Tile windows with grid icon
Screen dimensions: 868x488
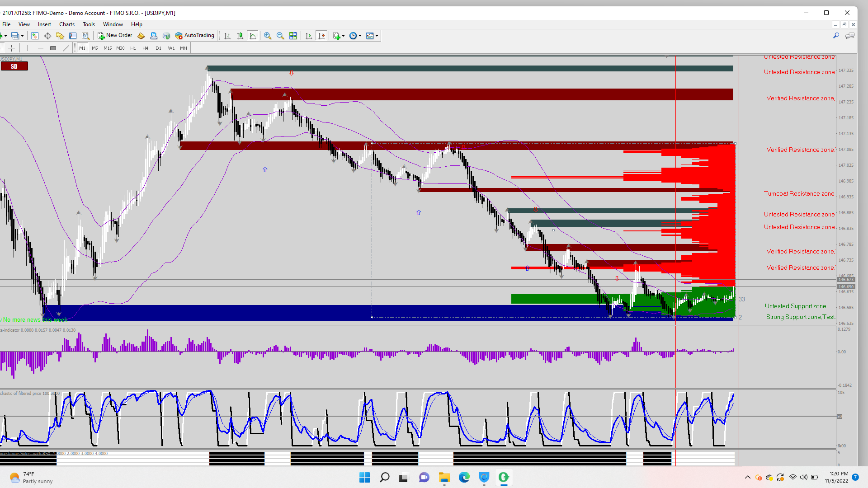[293, 36]
